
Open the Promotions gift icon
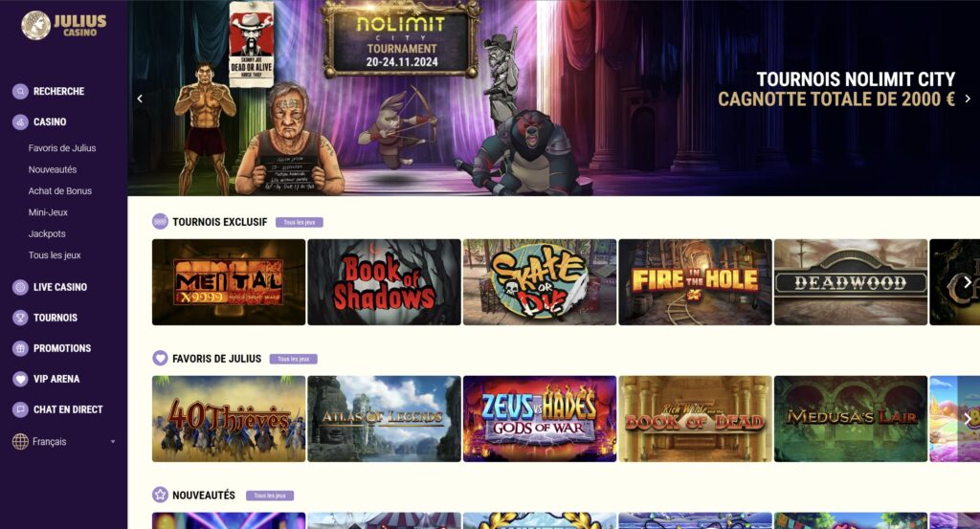pyautogui.click(x=20, y=348)
